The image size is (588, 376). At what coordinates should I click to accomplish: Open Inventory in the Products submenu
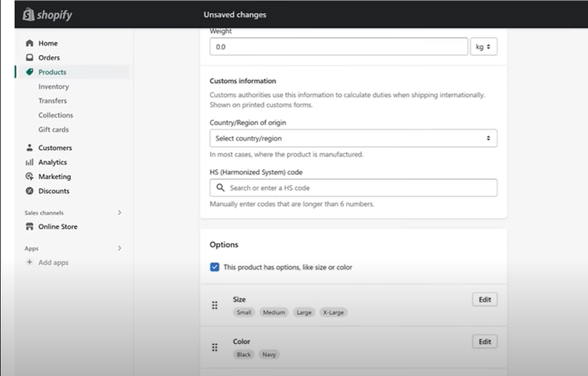tap(54, 87)
